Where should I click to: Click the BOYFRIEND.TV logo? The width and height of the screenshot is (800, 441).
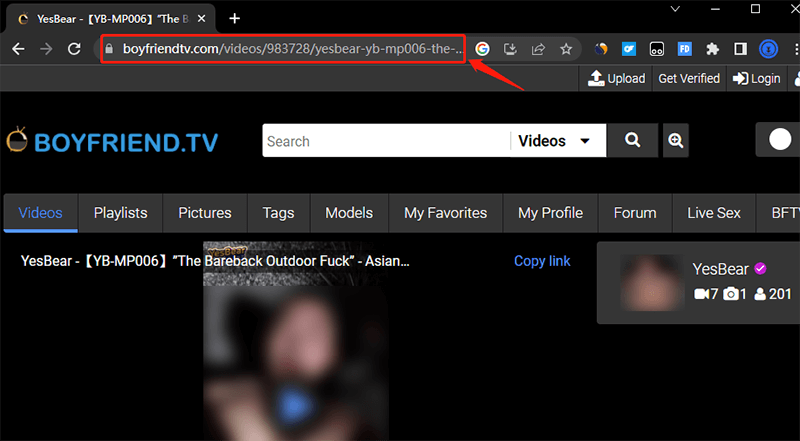click(x=112, y=141)
